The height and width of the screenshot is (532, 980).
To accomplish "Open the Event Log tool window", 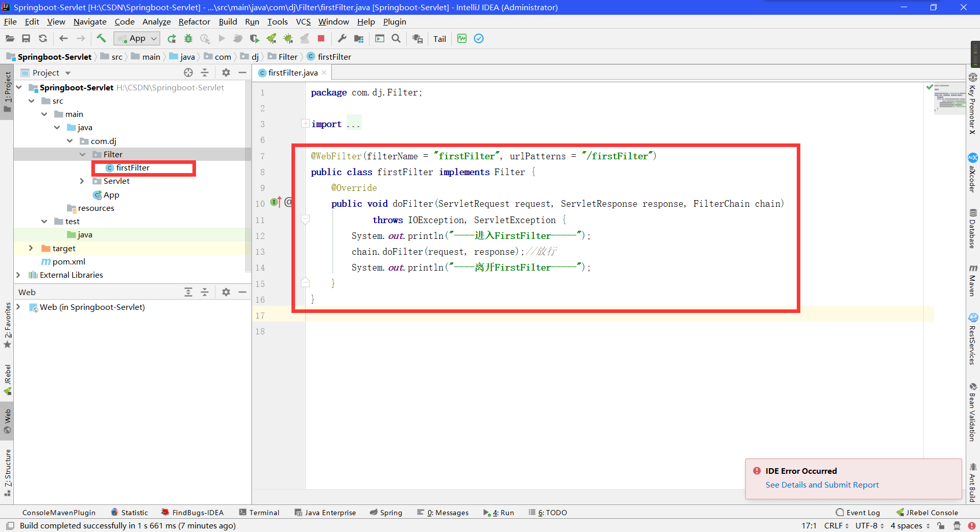I will tap(857, 513).
